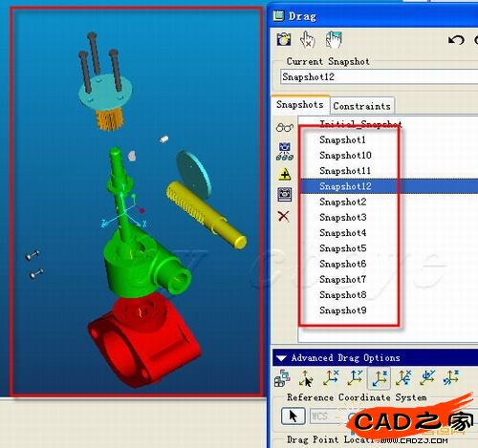478x448 pixels.
Task: Click make snapshot available in drawings icon
Action: pos(285,194)
